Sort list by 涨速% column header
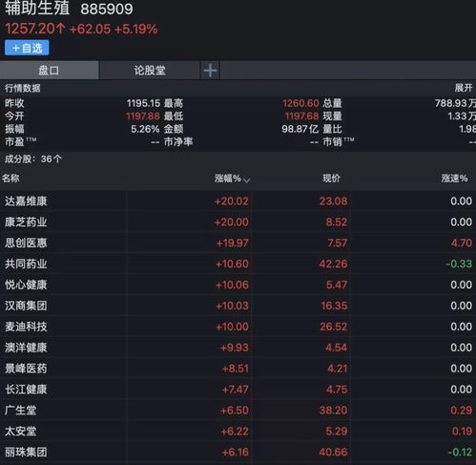This screenshot has width=476, height=465. tap(454, 179)
